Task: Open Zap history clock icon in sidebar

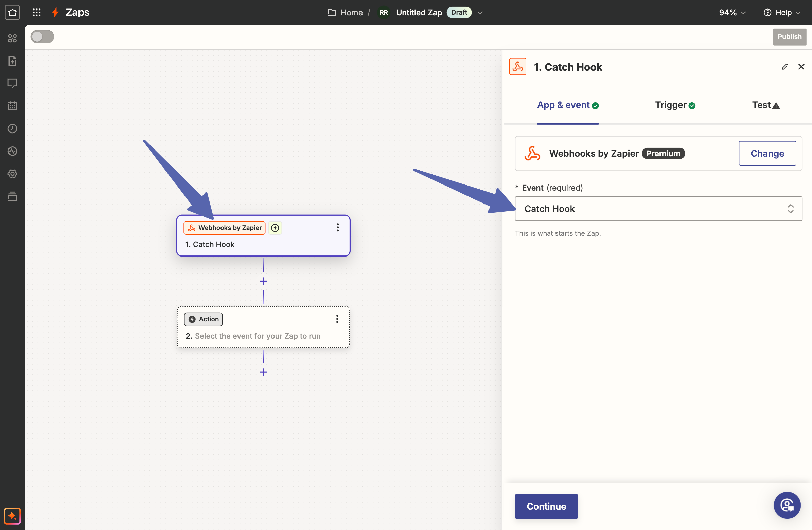Action: (x=12, y=129)
